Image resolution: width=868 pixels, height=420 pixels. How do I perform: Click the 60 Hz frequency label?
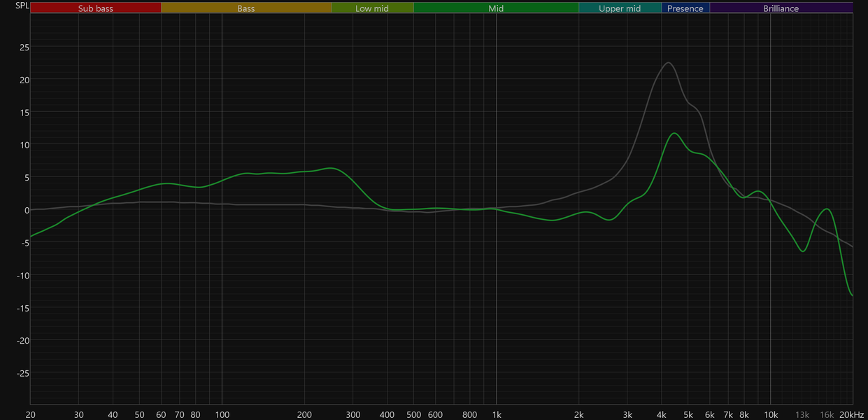(x=161, y=414)
